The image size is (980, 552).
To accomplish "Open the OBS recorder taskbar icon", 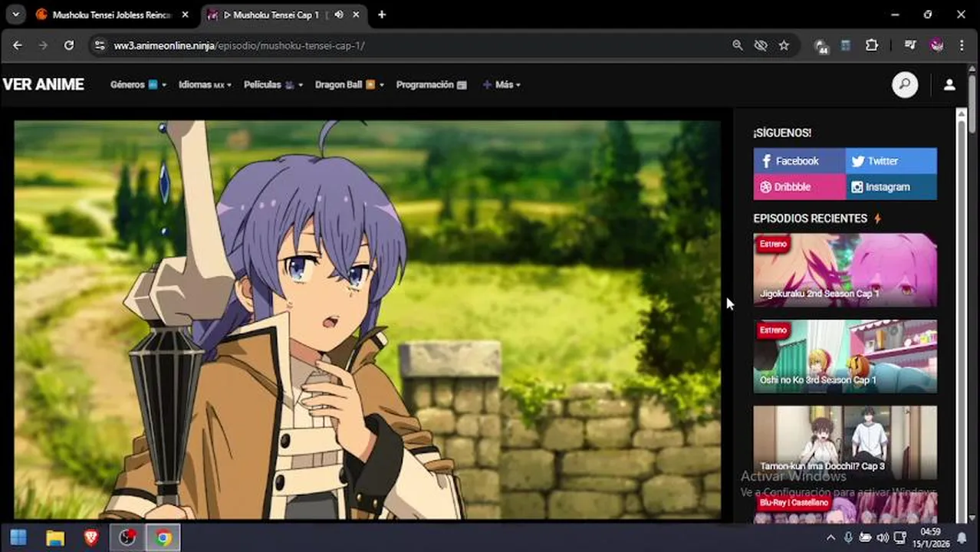I will click(x=127, y=537).
